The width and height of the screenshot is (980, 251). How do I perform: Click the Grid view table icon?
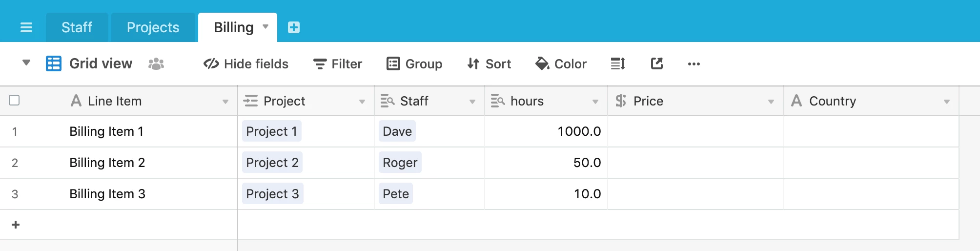[x=54, y=63]
